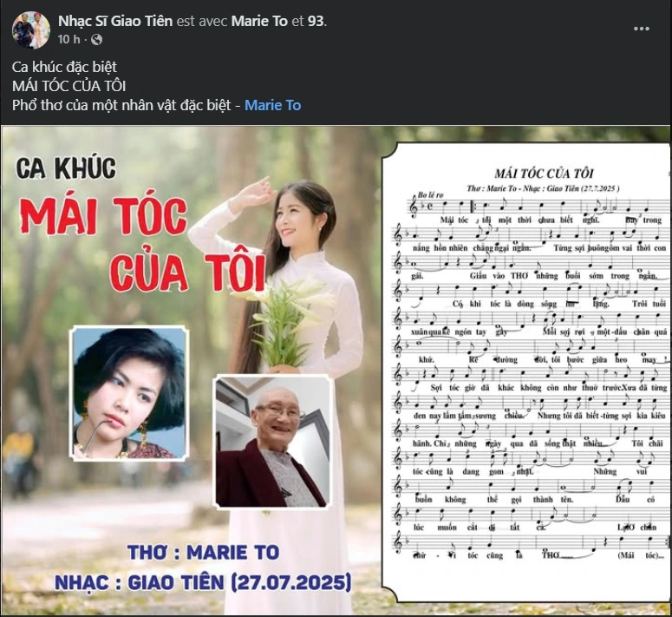Open the sheet music page in the image
Viewport: 672px width, 617px height.
tap(525, 371)
